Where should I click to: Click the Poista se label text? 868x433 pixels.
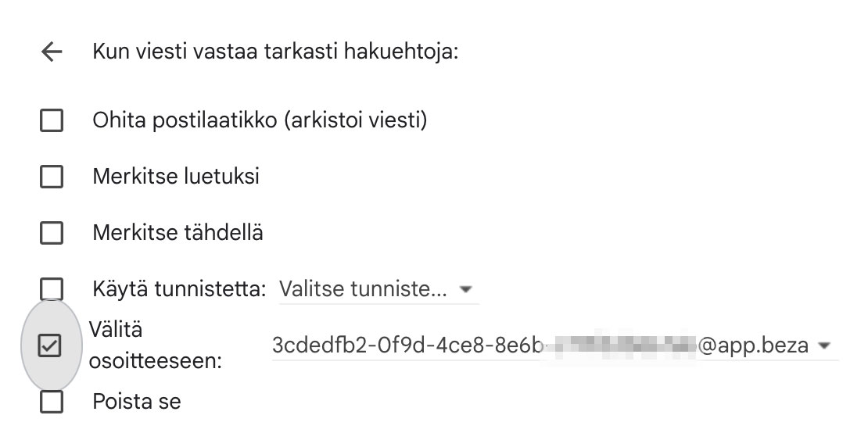coord(137,402)
